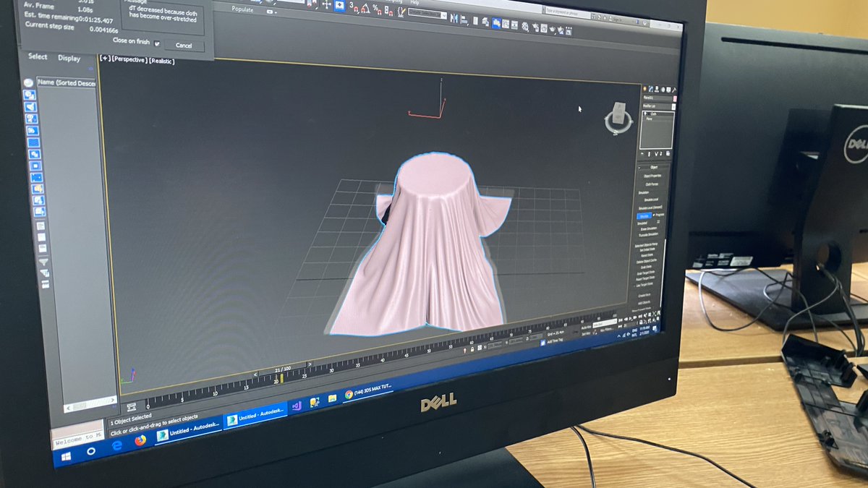
Task: Toggle the Close on finish checkbox
Action: (157, 43)
